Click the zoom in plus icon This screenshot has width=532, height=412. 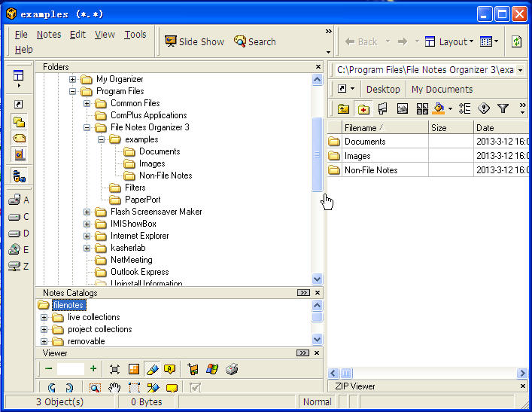pos(93,369)
